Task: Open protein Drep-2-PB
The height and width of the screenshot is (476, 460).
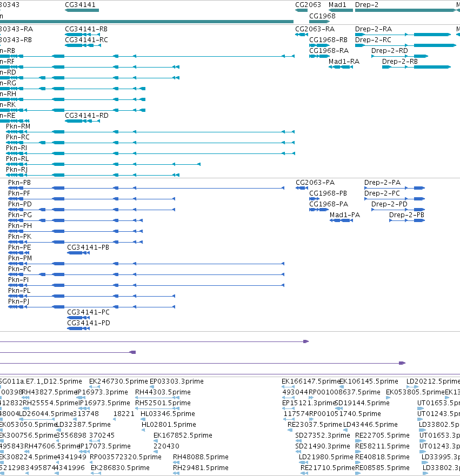Action: click(x=406, y=215)
